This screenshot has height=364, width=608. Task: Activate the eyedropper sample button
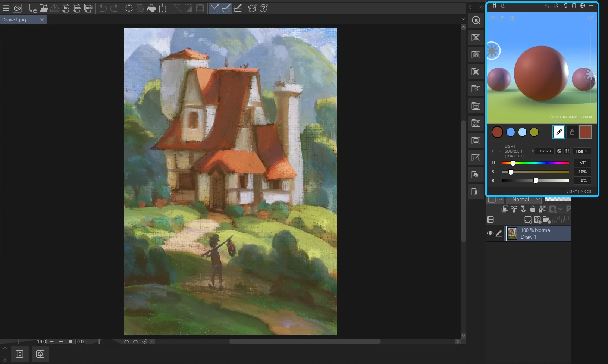[x=559, y=132]
